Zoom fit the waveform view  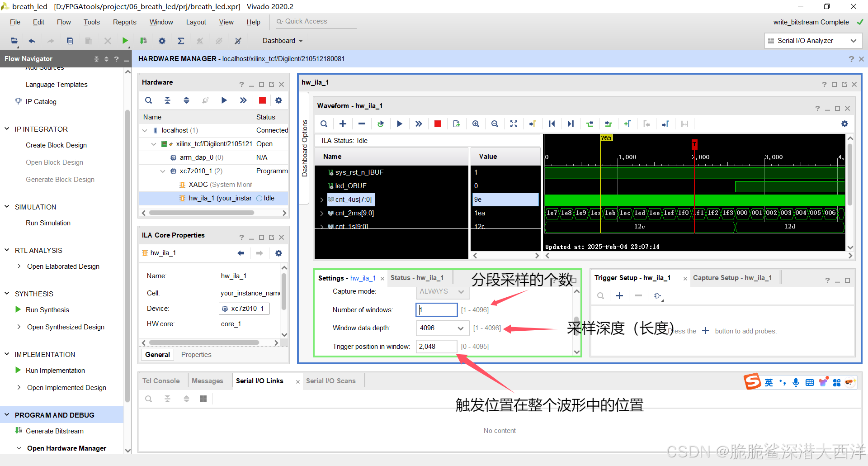pos(514,124)
